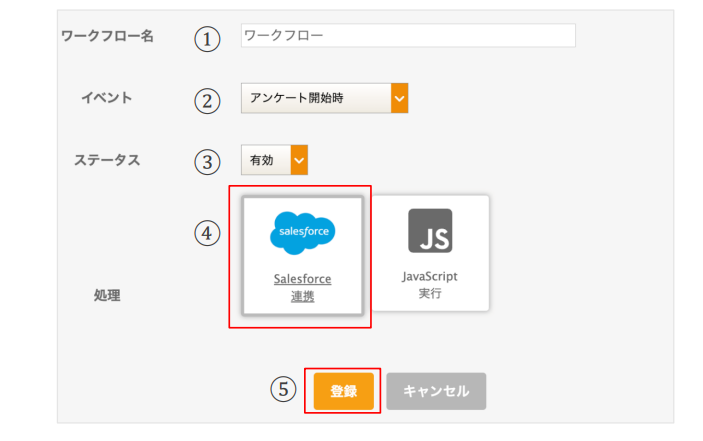Click the circled number 1 marker
This screenshot has height=441, width=703.
point(207,39)
